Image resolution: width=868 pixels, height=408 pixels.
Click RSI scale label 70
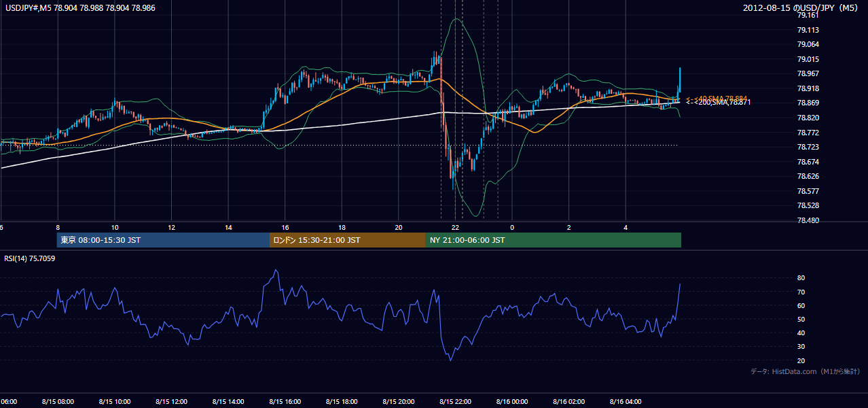tap(801, 292)
